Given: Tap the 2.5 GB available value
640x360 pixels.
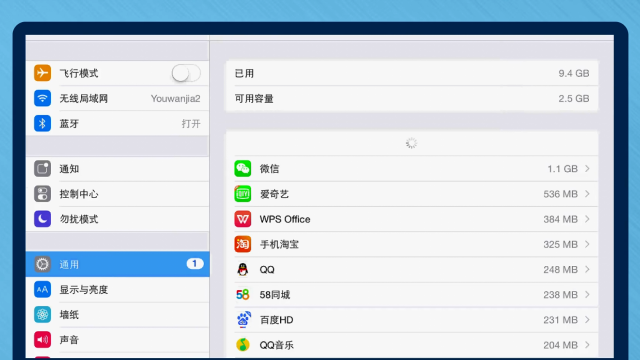Looking at the screenshot, I should (x=573, y=99).
